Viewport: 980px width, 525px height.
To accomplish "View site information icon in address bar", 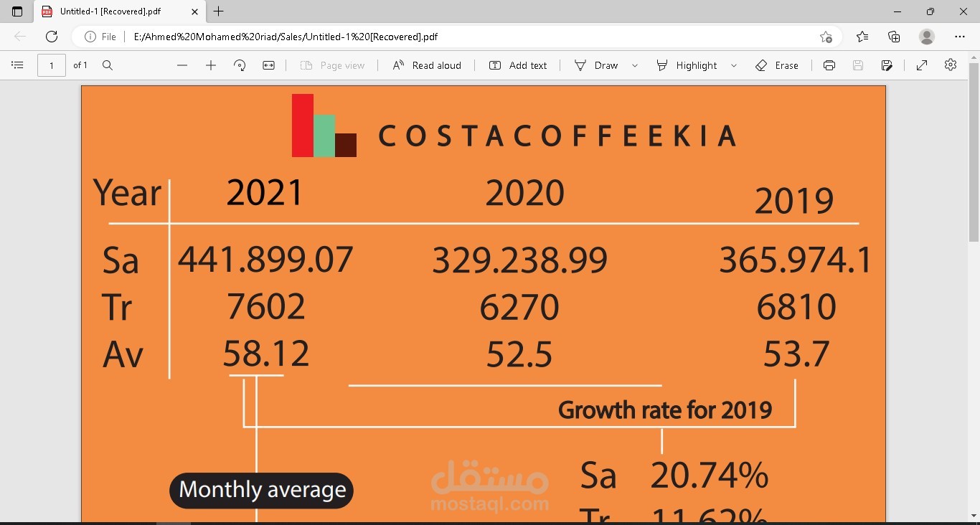I will (x=90, y=37).
